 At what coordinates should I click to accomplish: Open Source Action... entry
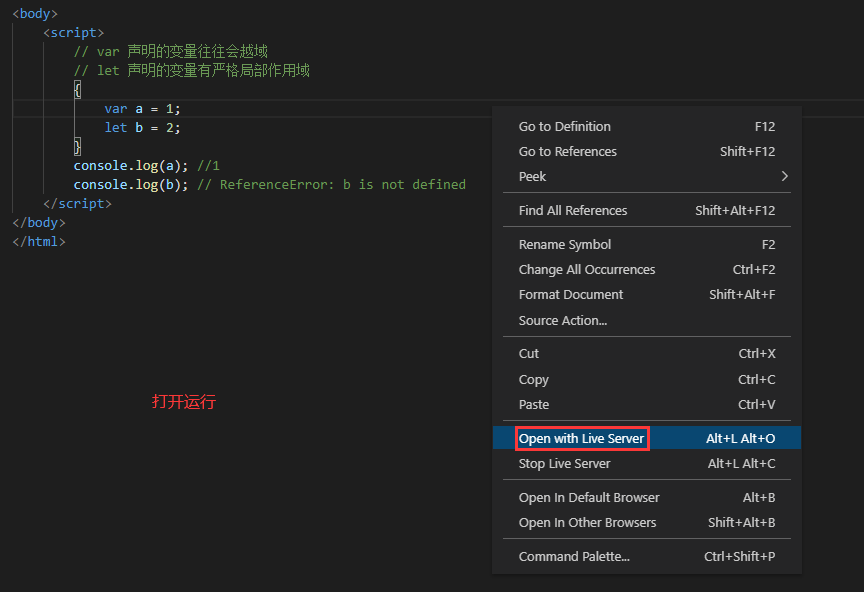click(x=646, y=320)
